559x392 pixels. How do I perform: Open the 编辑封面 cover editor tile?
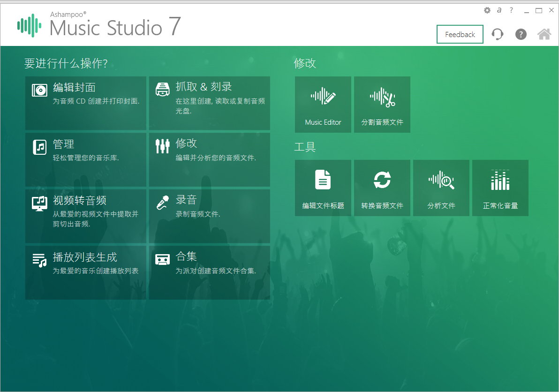[85, 102]
